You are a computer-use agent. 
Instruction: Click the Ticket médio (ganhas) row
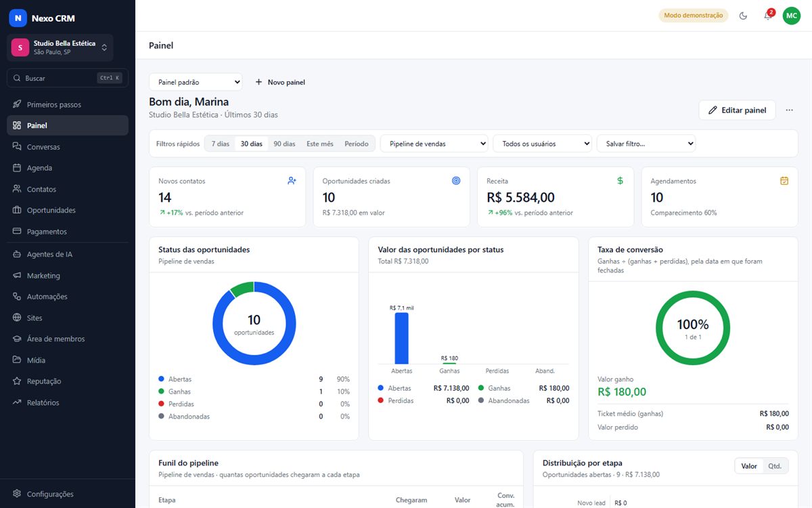693,413
